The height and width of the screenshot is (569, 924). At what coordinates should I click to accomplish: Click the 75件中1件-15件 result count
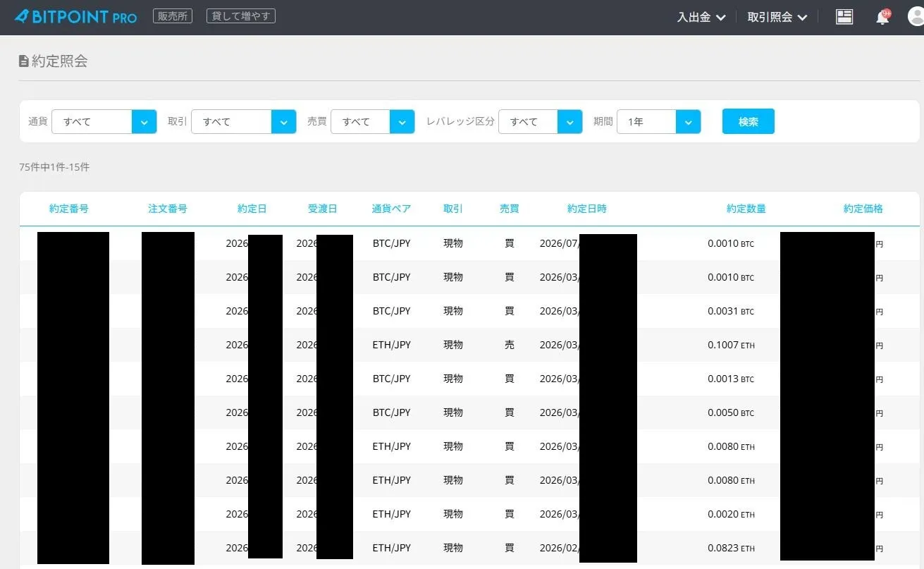click(54, 167)
